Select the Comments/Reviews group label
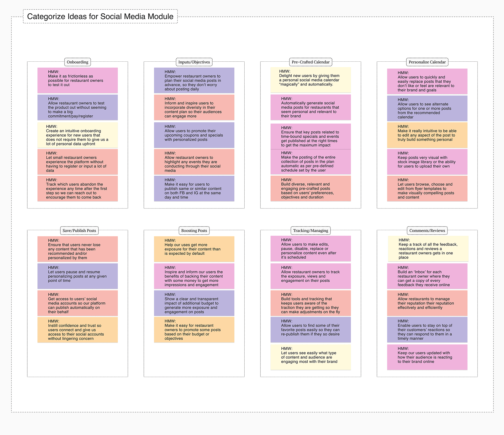 click(427, 231)
